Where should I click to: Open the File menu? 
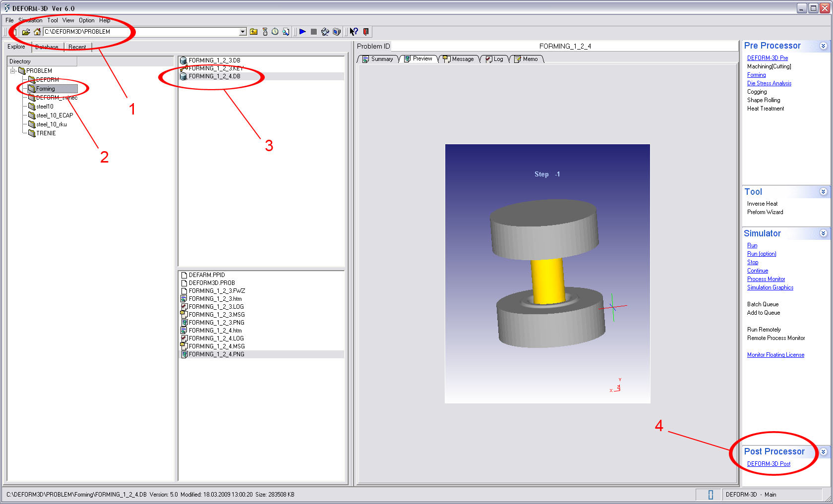9,20
